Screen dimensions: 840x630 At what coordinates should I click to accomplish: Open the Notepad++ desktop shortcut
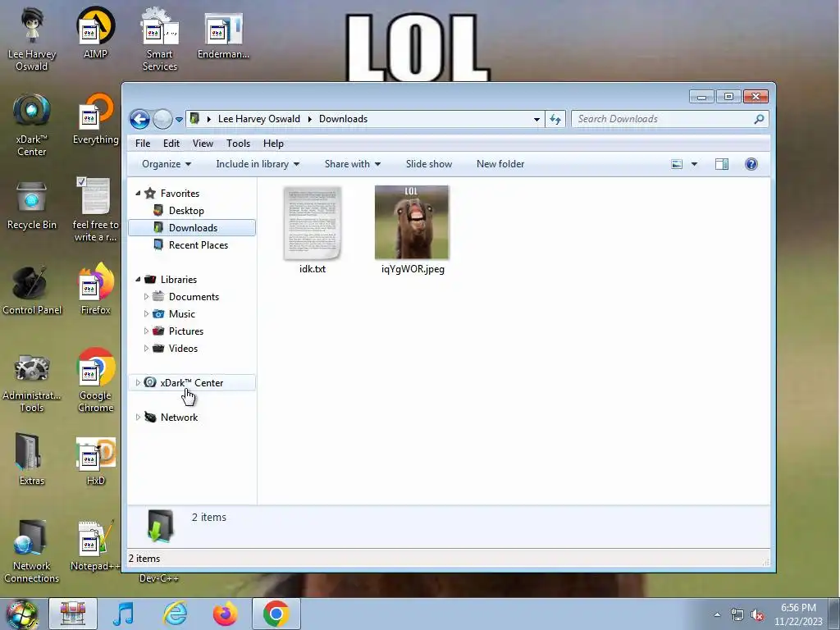coord(95,546)
